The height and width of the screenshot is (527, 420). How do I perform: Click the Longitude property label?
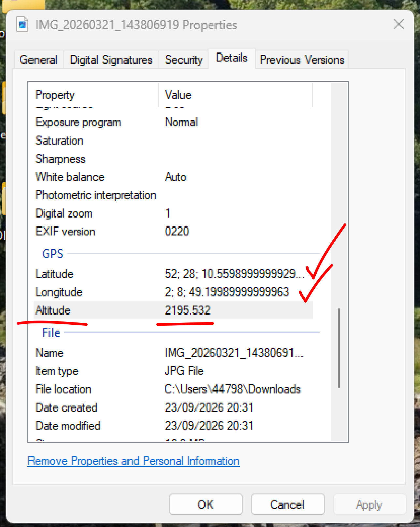coord(59,292)
